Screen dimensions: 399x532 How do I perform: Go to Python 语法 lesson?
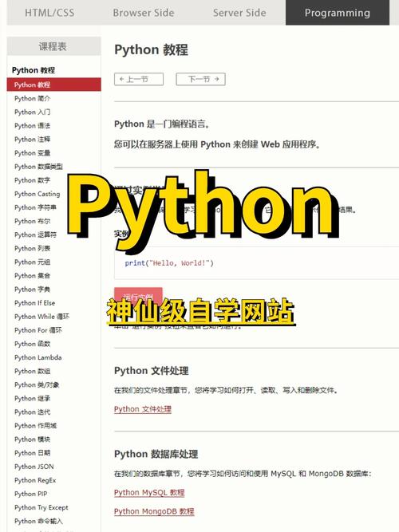click(32, 125)
